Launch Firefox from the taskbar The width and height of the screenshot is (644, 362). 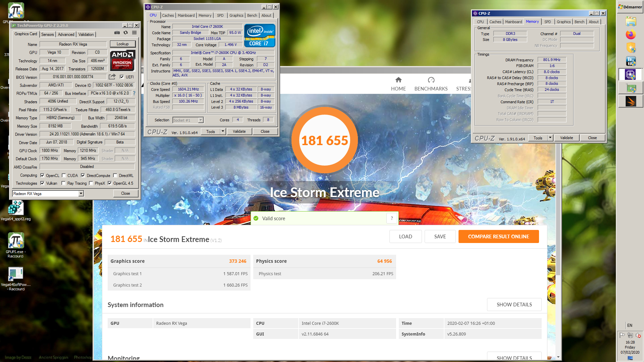pos(631,35)
